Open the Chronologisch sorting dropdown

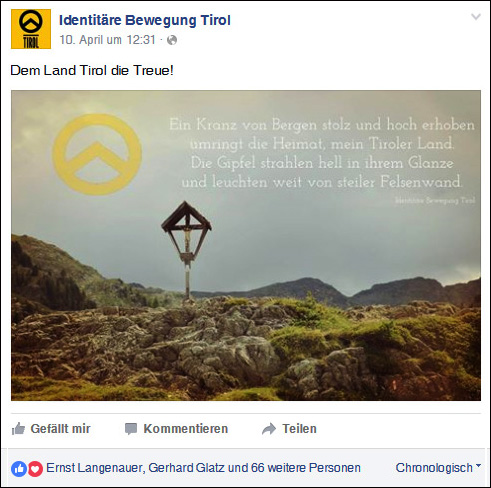click(438, 468)
